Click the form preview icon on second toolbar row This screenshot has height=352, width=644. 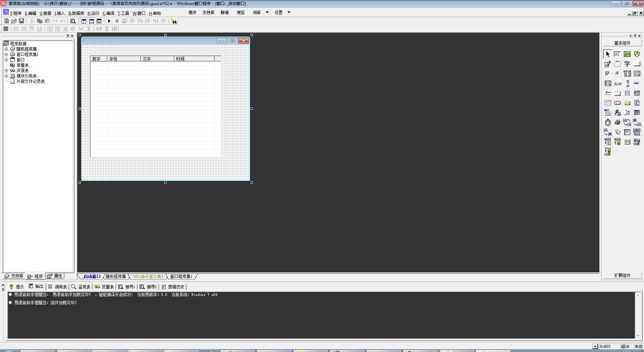pos(6,29)
